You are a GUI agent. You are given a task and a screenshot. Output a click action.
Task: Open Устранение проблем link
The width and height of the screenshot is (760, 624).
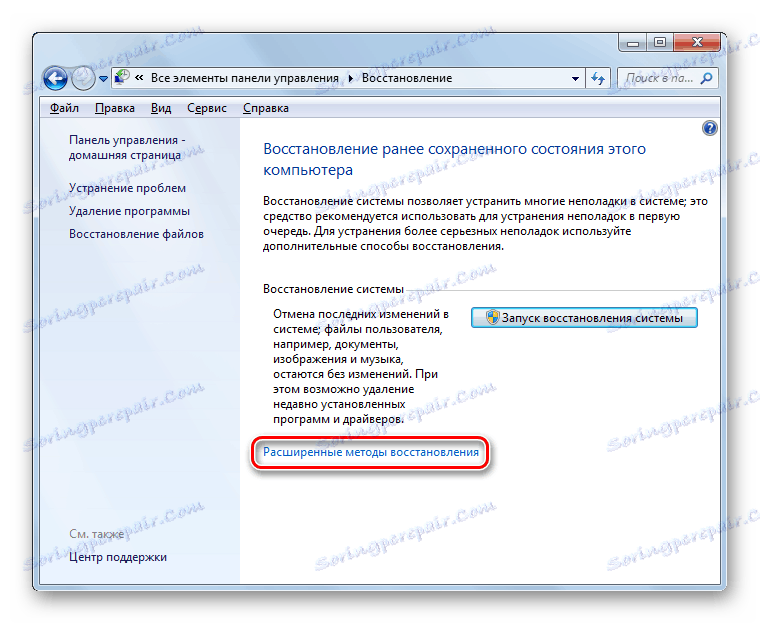pyautogui.click(x=127, y=188)
